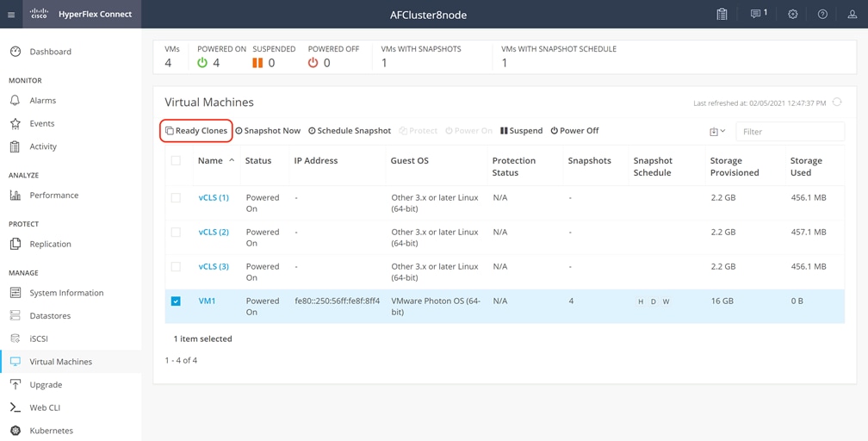Click the Filter input field
The width and height of the screenshot is (868, 441).
790,131
